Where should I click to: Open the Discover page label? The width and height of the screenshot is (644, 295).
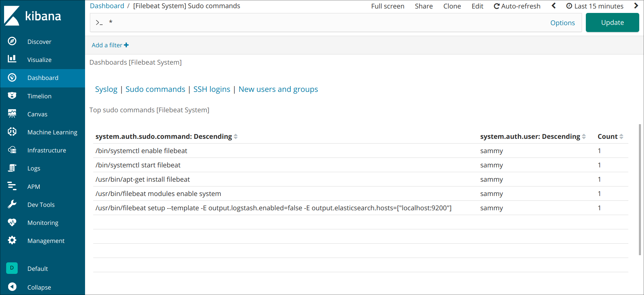coord(39,42)
